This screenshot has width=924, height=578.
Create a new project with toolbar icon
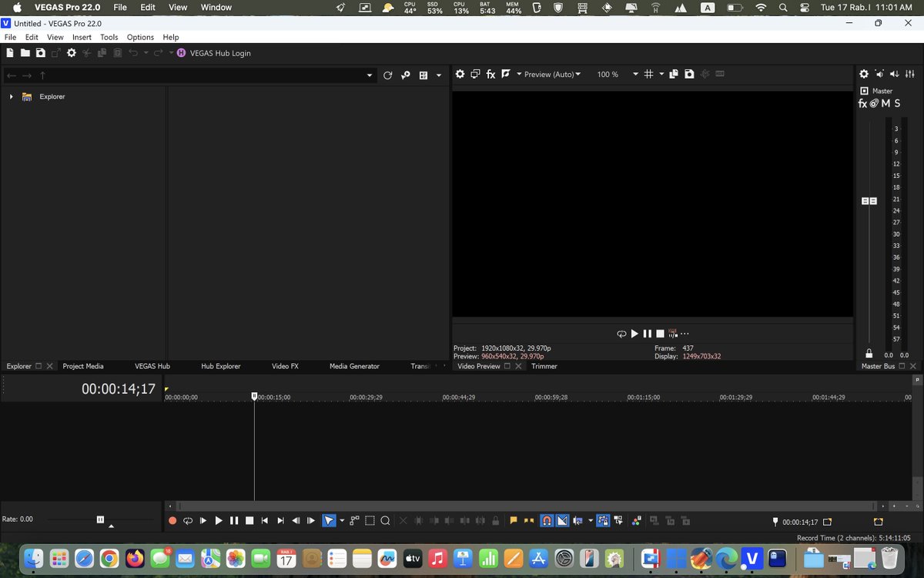point(10,53)
